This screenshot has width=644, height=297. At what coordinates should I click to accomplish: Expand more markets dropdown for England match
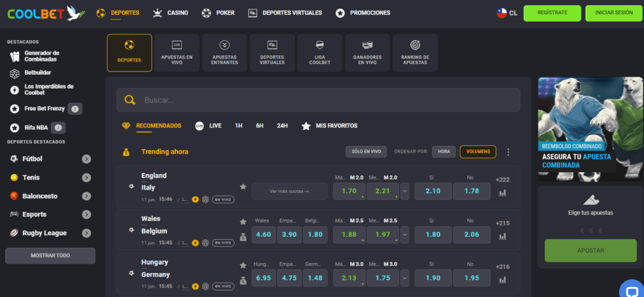point(404,191)
